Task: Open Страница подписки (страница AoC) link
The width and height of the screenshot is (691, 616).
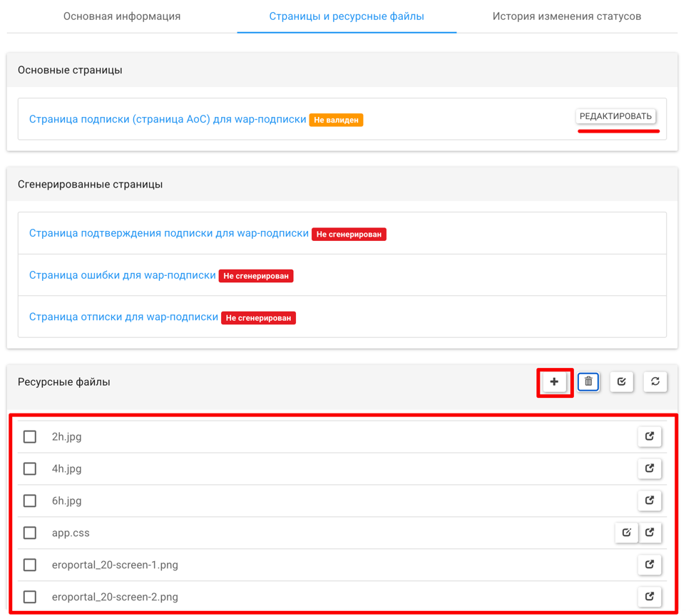Action: click(168, 119)
